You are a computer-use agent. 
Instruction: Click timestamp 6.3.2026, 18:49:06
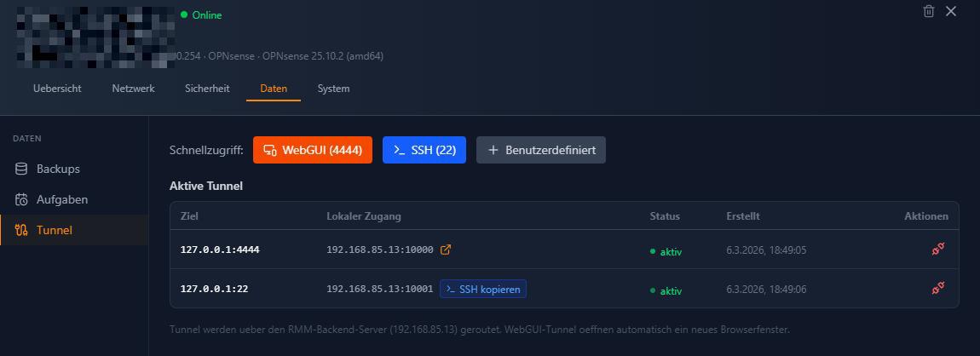click(766, 290)
